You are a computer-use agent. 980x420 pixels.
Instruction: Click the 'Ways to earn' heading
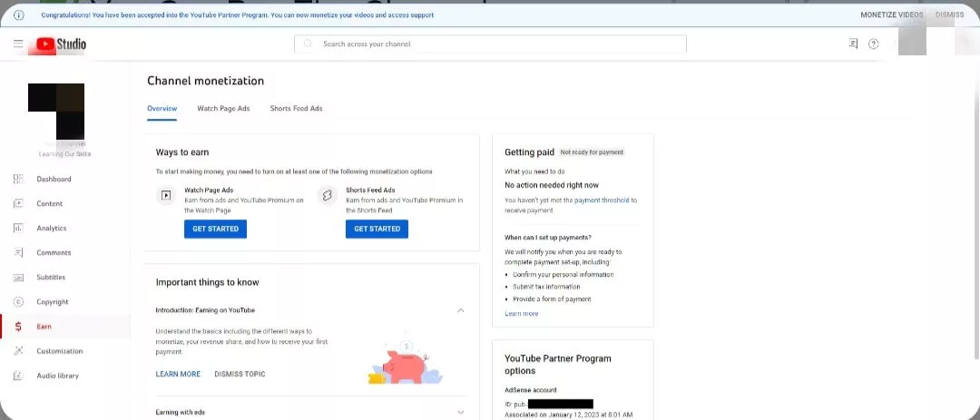pos(182,151)
